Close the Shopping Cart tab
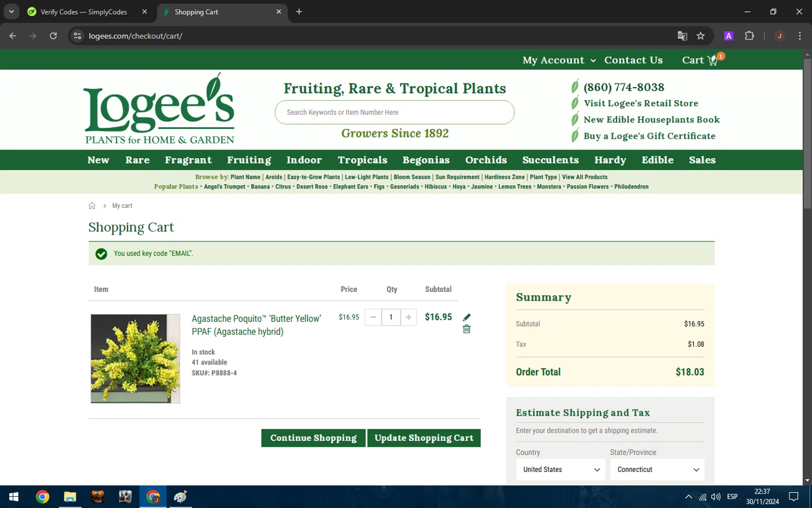 (279, 11)
